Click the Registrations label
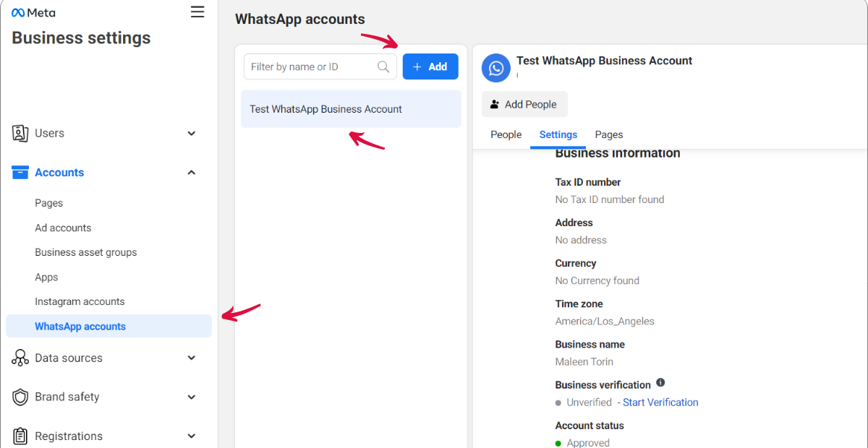Screen dimensions: 868x448 click(x=69, y=436)
